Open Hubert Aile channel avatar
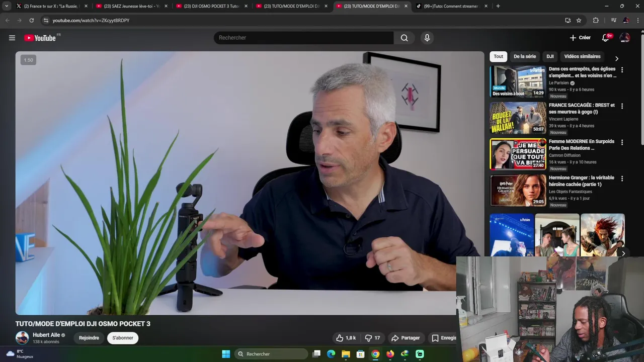 pos(22,338)
